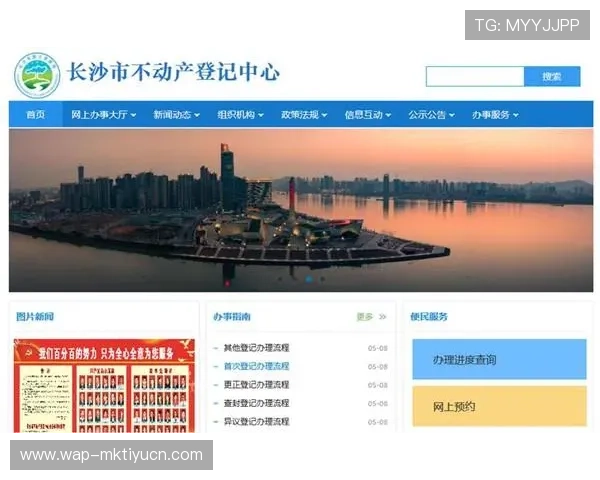Click the 05-08 date beside 其他登记办理流程
The width and height of the screenshot is (600, 480).
[x=378, y=348]
